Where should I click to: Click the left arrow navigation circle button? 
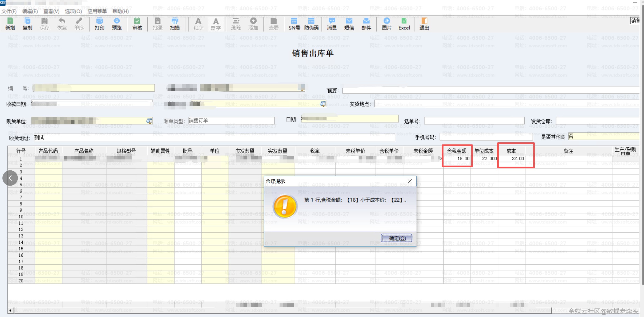(x=10, y=178)
